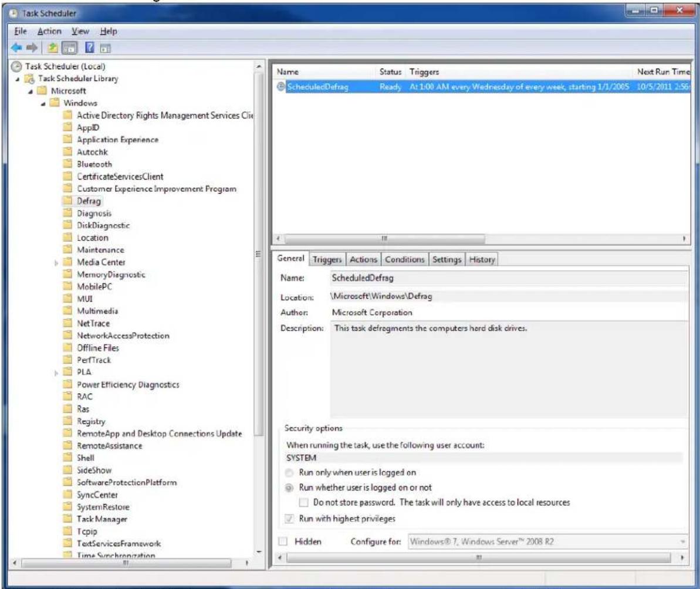Click the Defrag folder icon

(x=67, y=201)
